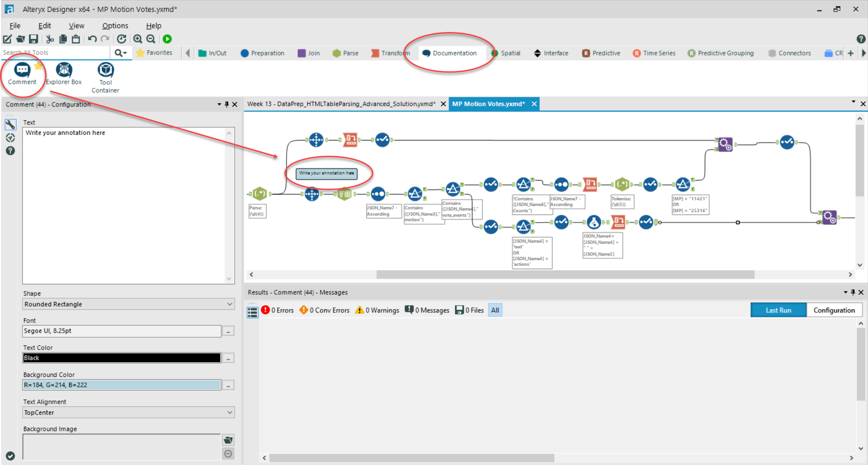Select the Formula flask tool on the canvas
The width and height of the screenshot is (868, 465).
tap(594, 222)
